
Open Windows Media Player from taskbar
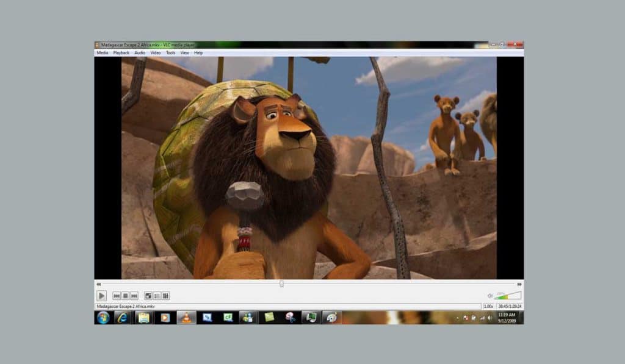[165, 318]
